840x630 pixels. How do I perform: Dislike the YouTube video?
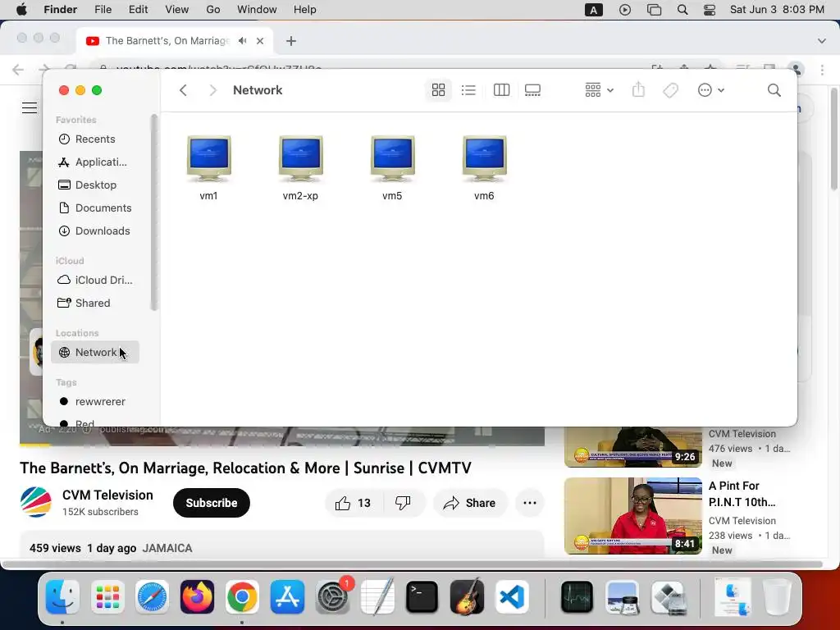pyautogui.click(x=403, y=503)
